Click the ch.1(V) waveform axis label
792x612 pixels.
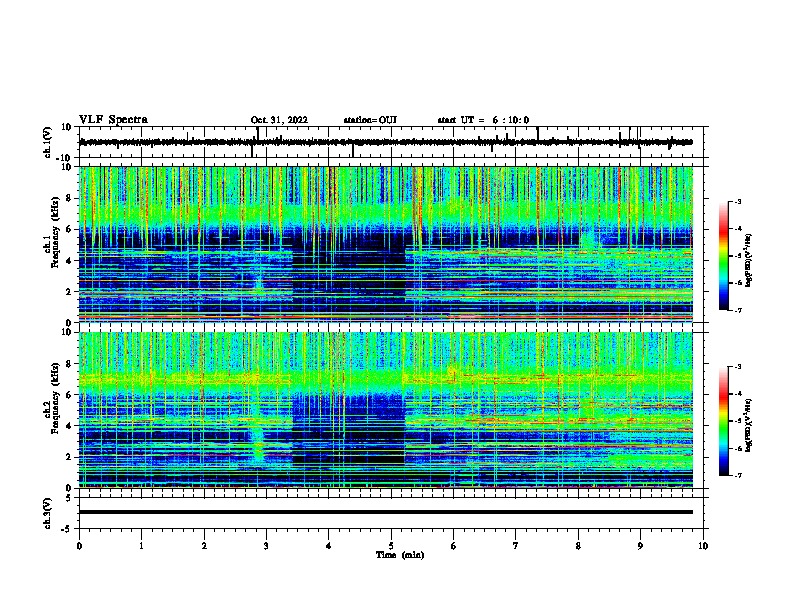point(48,142)
